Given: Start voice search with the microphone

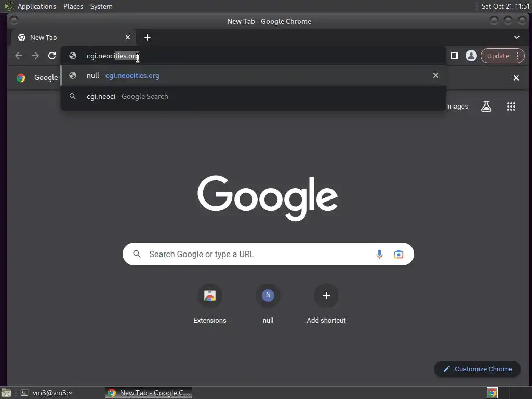Looking at the screenshot, I should click(x=379, y=254).
